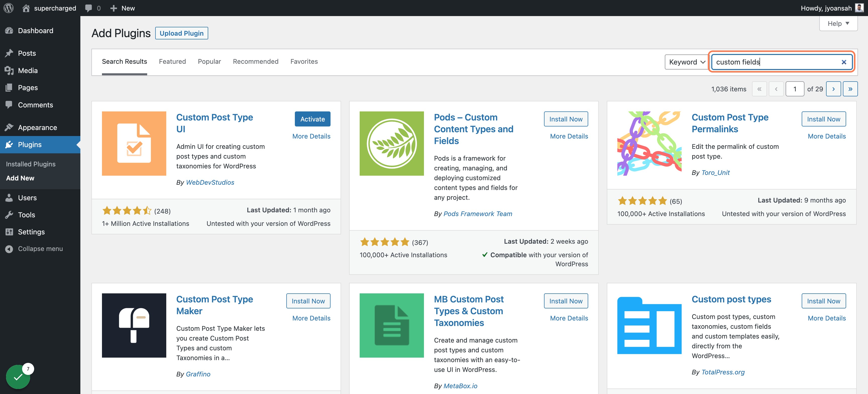The image size is (868, 394).
Task: Click the Custom Post Type UI thumbnail
Action: tap(134, 144)
